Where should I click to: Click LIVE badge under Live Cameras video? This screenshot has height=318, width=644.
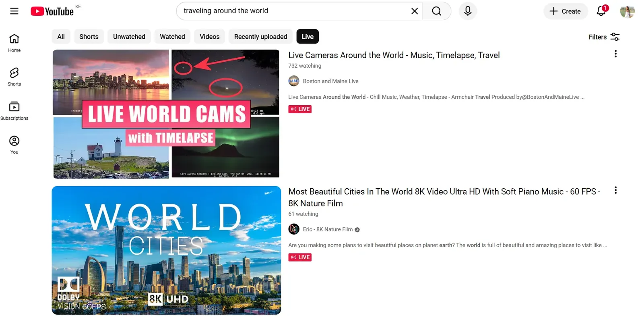click(x=300, y=109)
